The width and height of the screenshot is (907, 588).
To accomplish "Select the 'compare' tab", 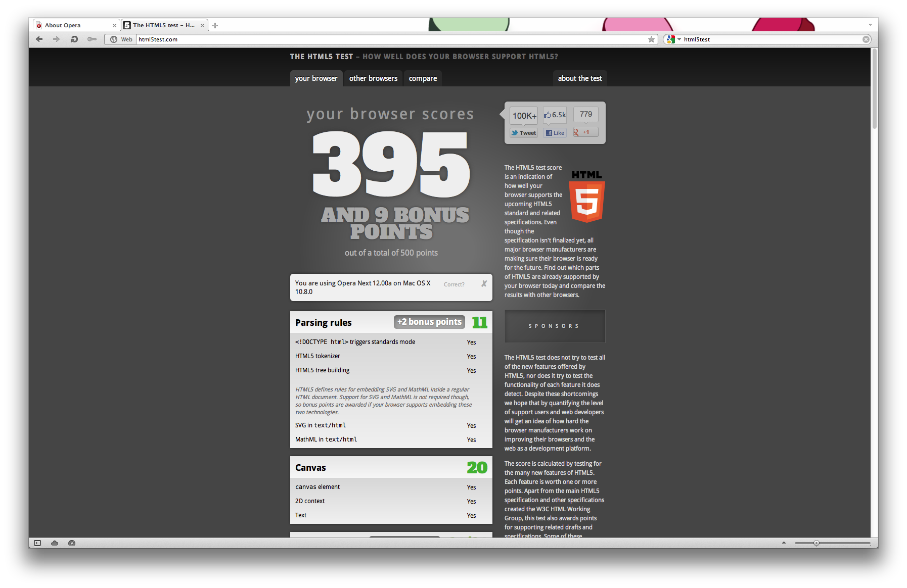I will 423,78.
